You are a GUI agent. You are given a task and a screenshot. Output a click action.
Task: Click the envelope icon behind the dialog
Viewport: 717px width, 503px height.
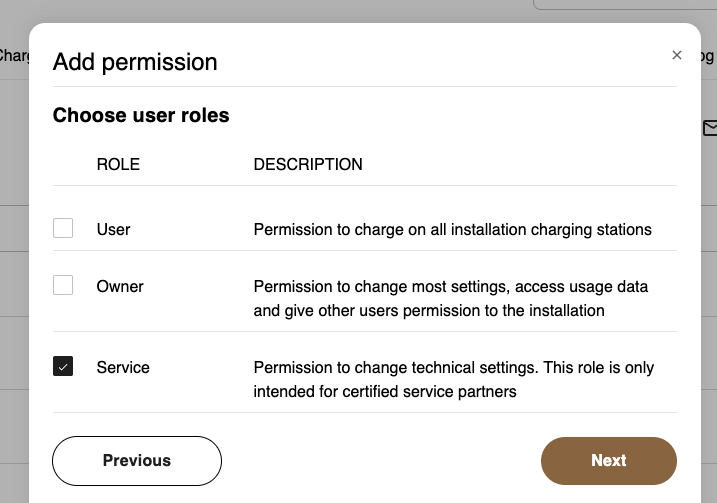(x=710, y=128)
